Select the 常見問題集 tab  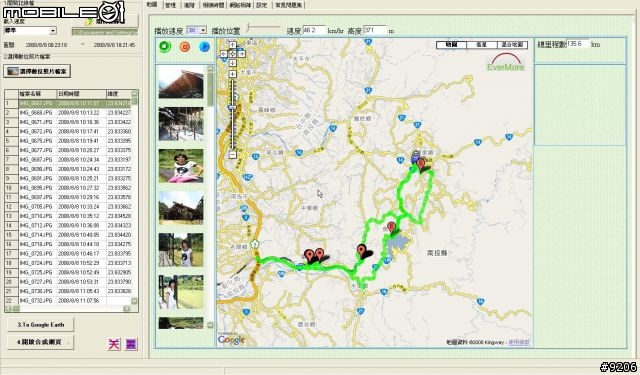(288, 5)
